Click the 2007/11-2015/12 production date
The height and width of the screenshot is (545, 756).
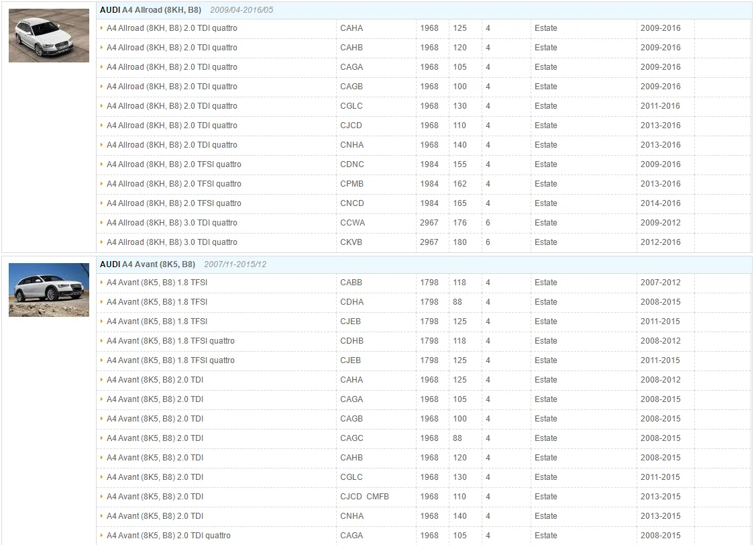(235, 264)
